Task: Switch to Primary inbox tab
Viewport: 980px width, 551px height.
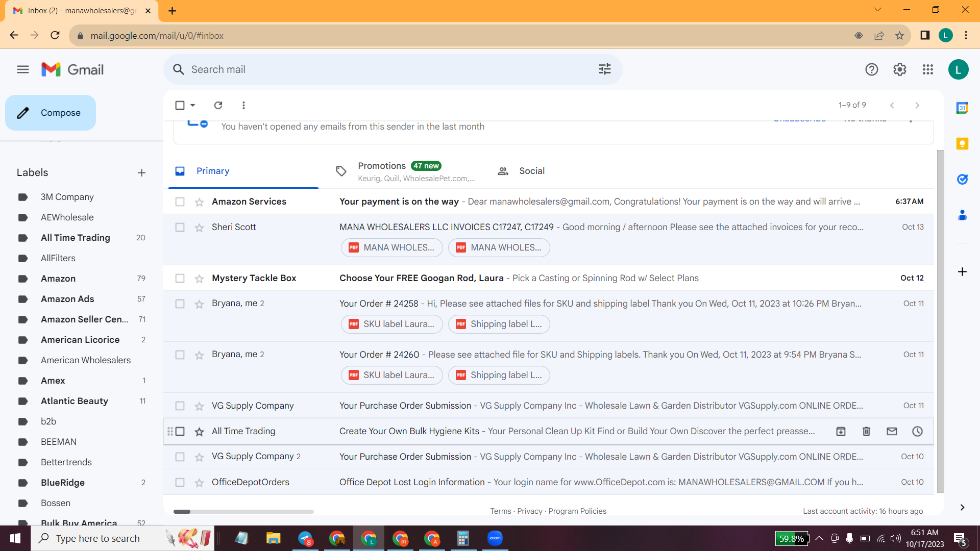Action: 243,171
